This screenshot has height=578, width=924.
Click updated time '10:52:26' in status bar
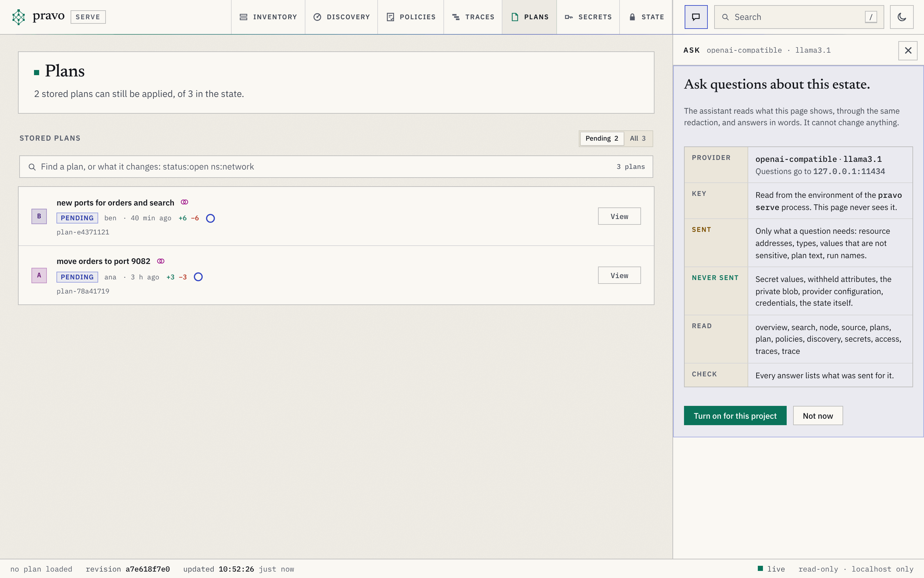[236, 569]
